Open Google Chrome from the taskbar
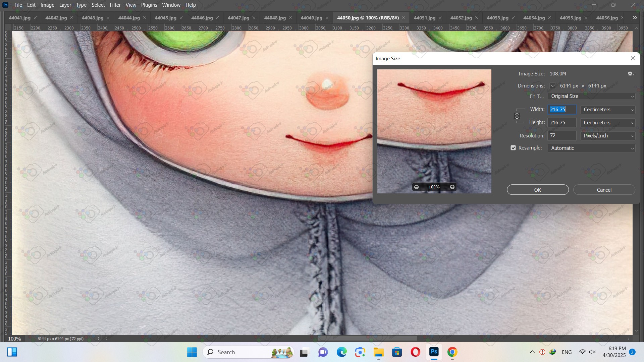This screenshot has height=362, width=644. point(452,352)
